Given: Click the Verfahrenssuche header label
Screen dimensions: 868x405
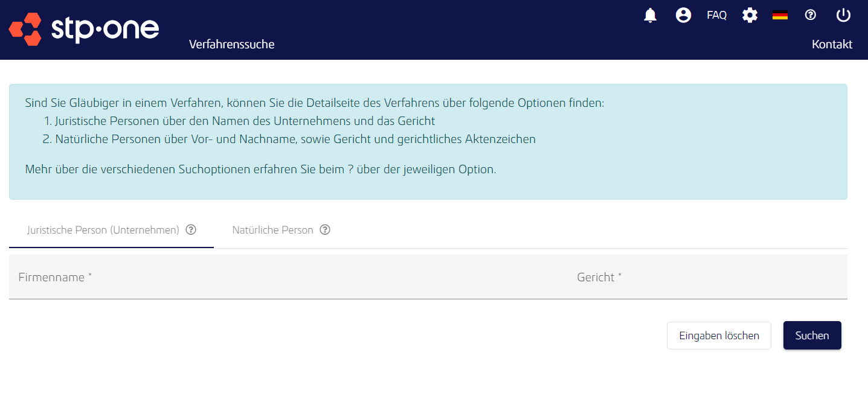Looking at the screenshot, I should (231, 44).
